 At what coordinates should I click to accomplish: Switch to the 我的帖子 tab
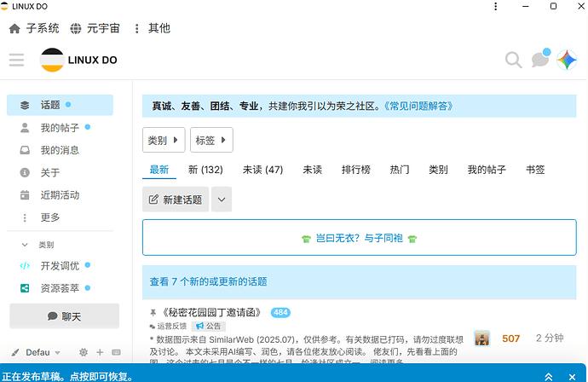pos(487,170)
